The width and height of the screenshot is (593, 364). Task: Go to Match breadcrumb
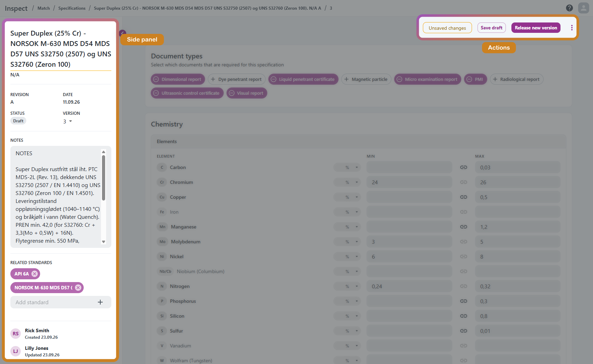pyautogui.click(x=44, y=8)
